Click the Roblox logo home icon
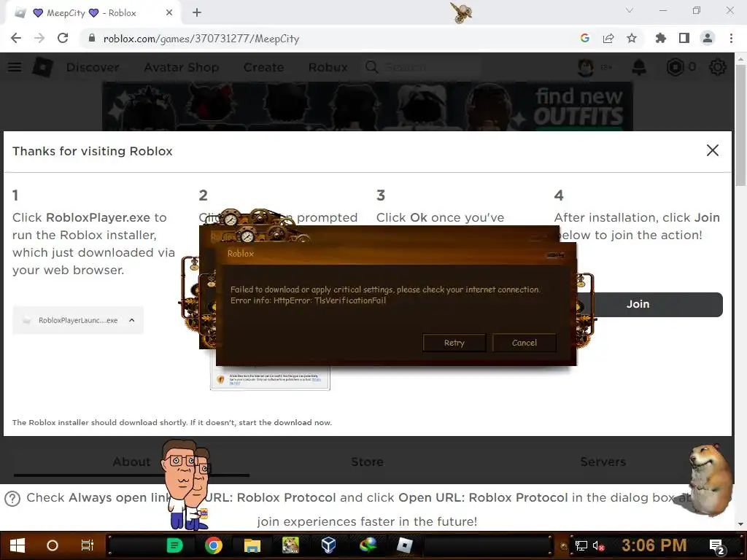 click(42, 67)
